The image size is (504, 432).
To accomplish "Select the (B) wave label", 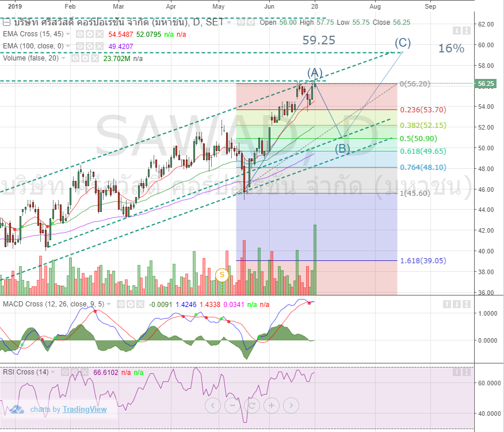I will click(342, 149).
